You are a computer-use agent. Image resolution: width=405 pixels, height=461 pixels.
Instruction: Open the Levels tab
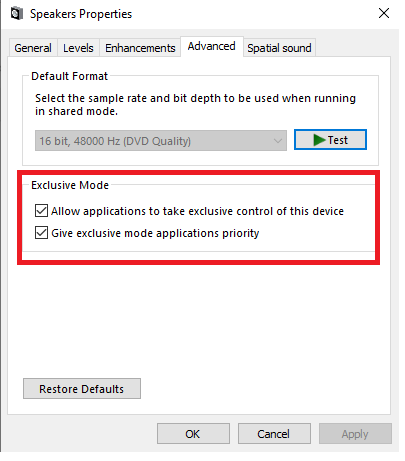tap(78, 48)
